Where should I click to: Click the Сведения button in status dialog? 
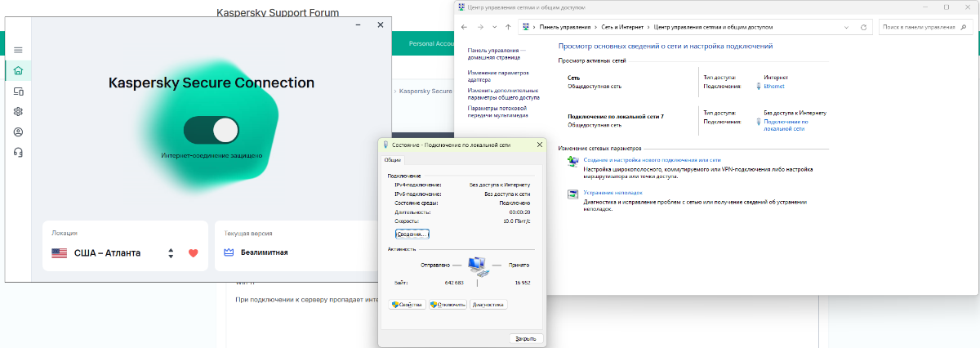pos(412,234)
